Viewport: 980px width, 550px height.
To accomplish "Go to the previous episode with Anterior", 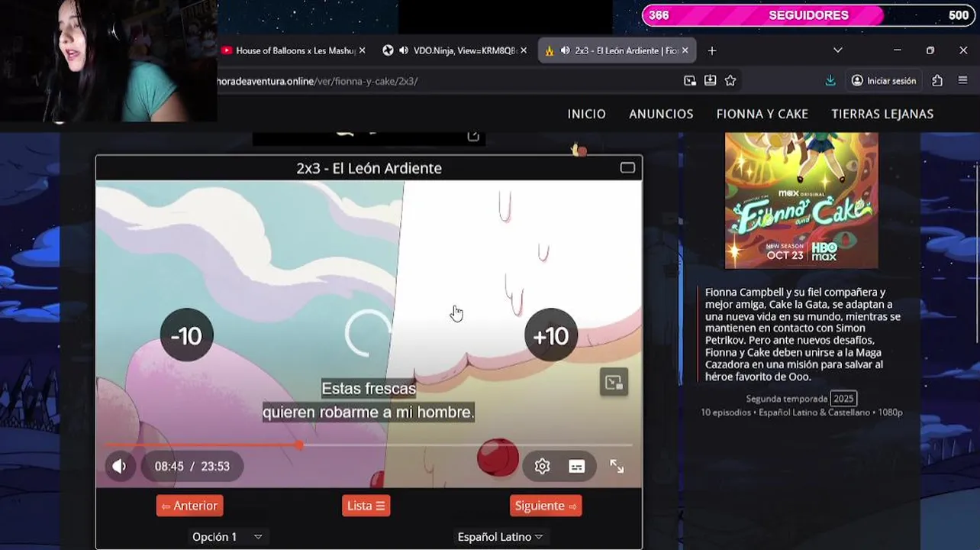I will (189, 506).
